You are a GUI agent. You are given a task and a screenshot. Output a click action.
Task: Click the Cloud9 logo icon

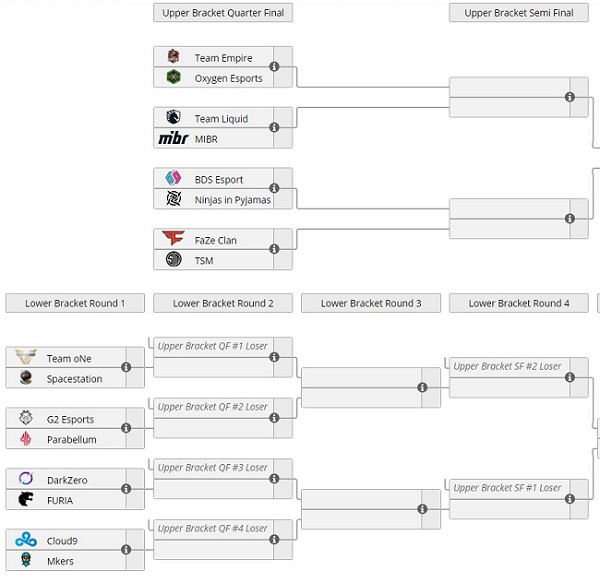(x=26, y=539)
